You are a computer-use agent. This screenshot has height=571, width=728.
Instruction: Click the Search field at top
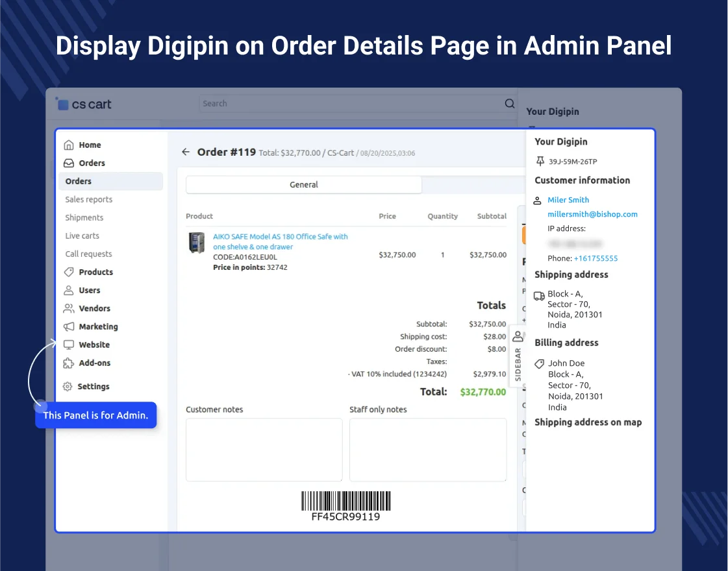pos(351,104)
